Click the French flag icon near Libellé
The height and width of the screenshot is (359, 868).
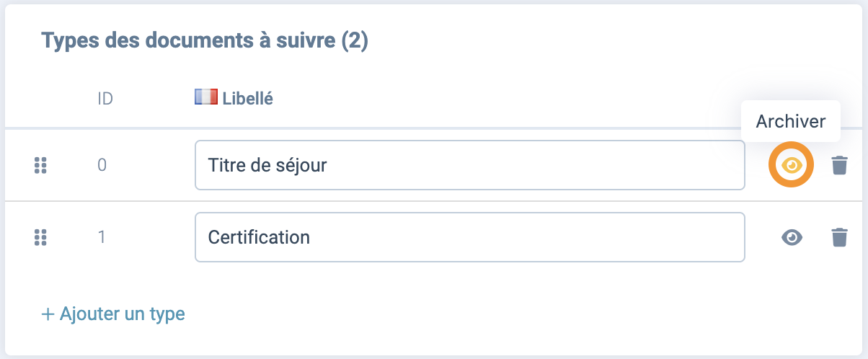click(206, 98)
